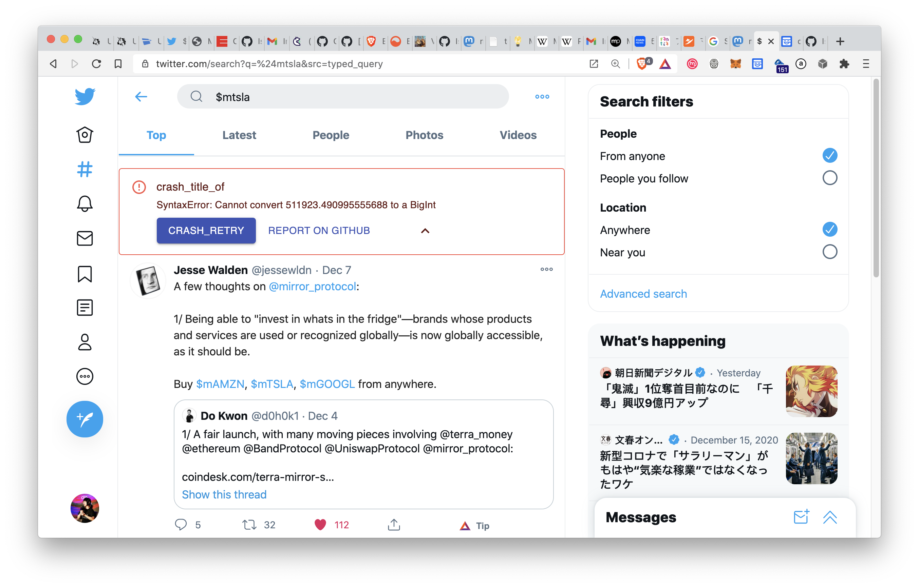
Task: Open Lists icon in sidebar
Action: click(85, 307)
